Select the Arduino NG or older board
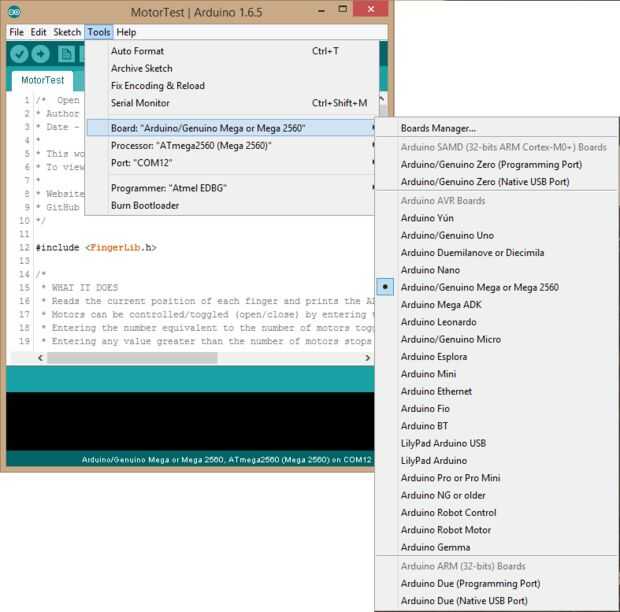 pyautogui.click(x=497, y=495)
